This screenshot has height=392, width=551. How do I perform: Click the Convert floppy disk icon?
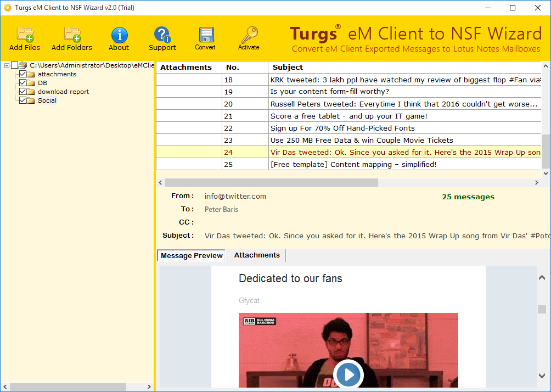click(x=206, y=35)
